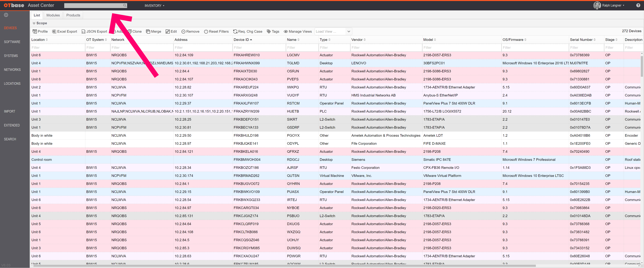The width and height of the screenshot is (644, 268).
Task: Sort by Stage column arrows
Action: (616, 40)
